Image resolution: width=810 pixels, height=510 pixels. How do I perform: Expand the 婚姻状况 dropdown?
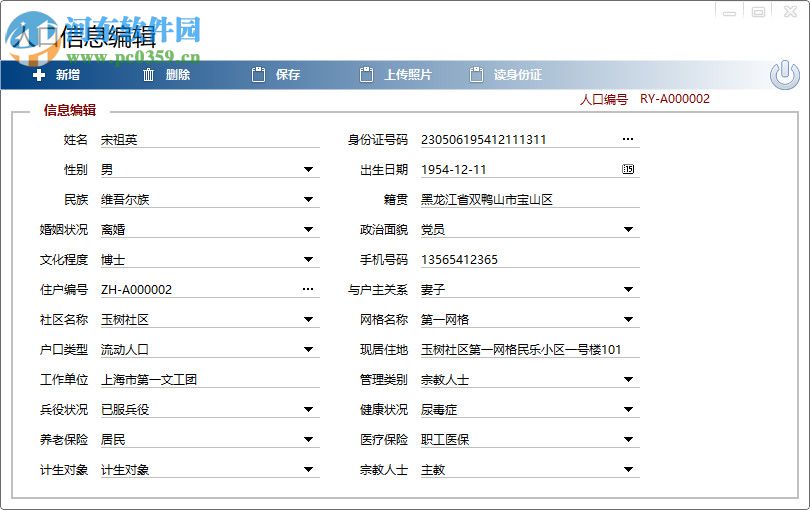308,229
